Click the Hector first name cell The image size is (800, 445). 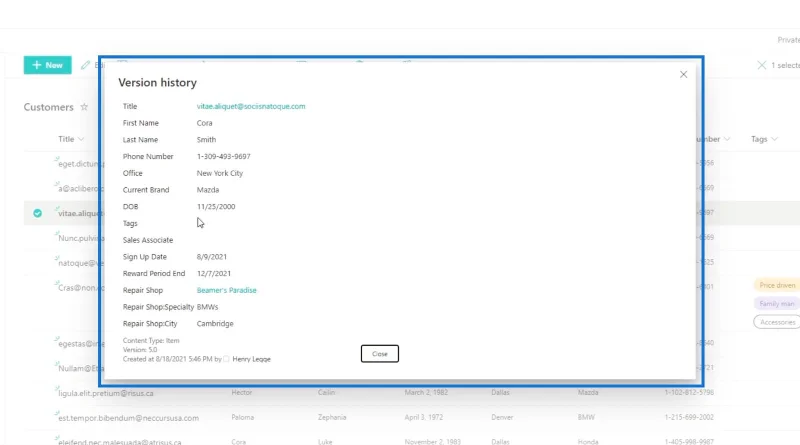point(241,392)
